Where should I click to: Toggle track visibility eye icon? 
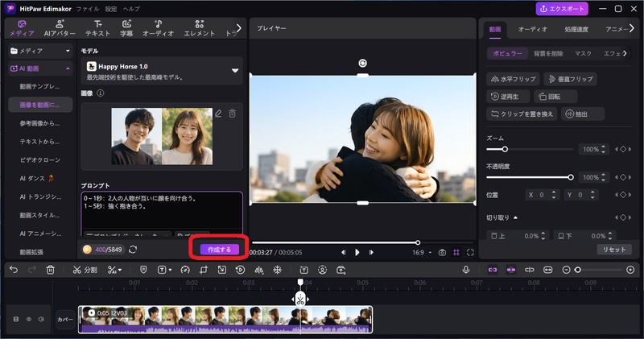(29, 319)
